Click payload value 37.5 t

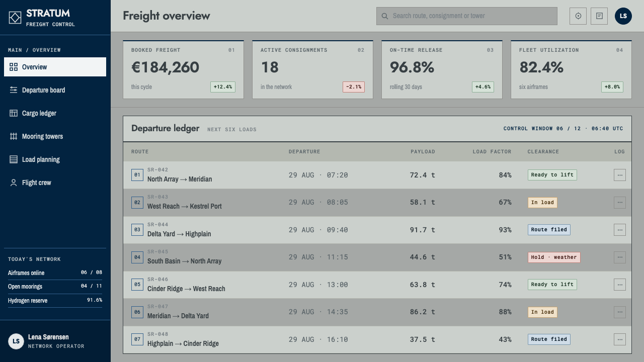point(422,339)
